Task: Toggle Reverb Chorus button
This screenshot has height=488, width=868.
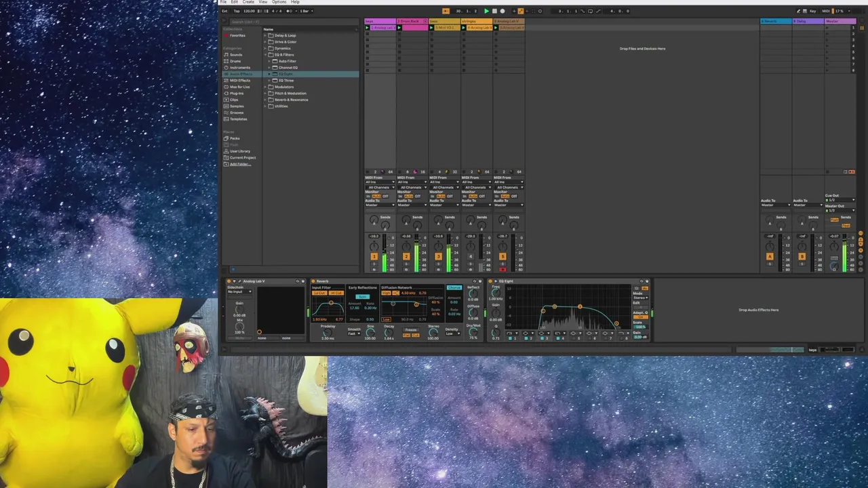Action: pos(454,287)
